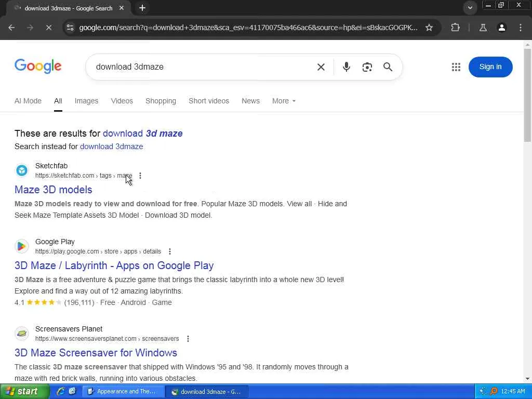Close the download 3dmaze tab
Screen dimensions: 532x399
tap(122, 8)
